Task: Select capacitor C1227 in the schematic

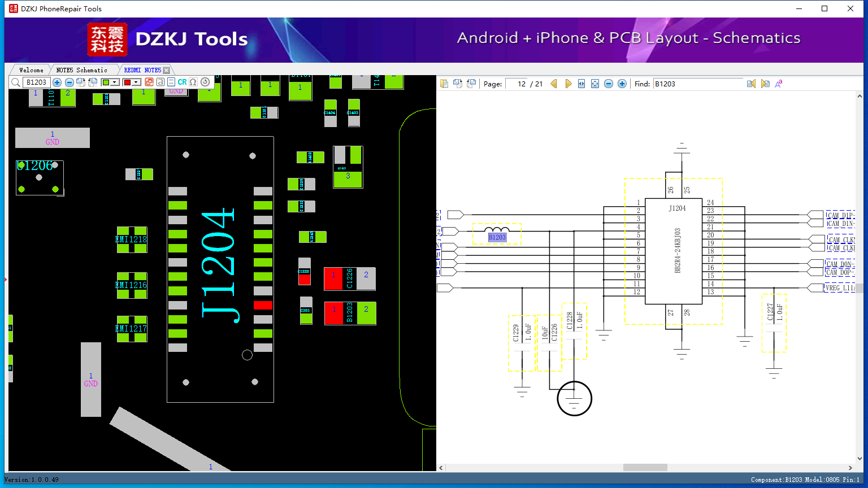Action: pos(774,323)
